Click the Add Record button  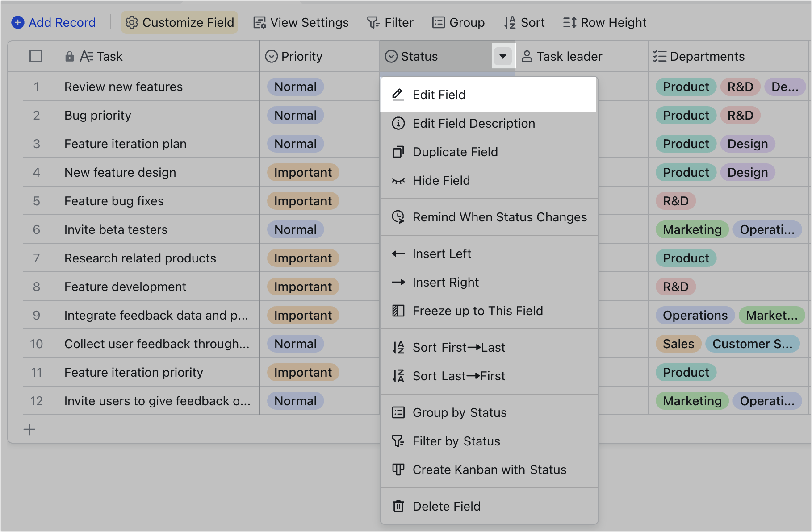coord(53,22)
